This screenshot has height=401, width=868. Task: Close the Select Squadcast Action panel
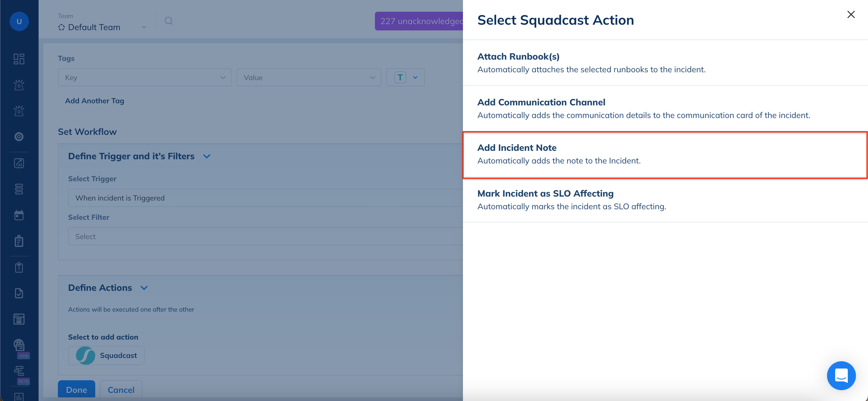point(851,15)
